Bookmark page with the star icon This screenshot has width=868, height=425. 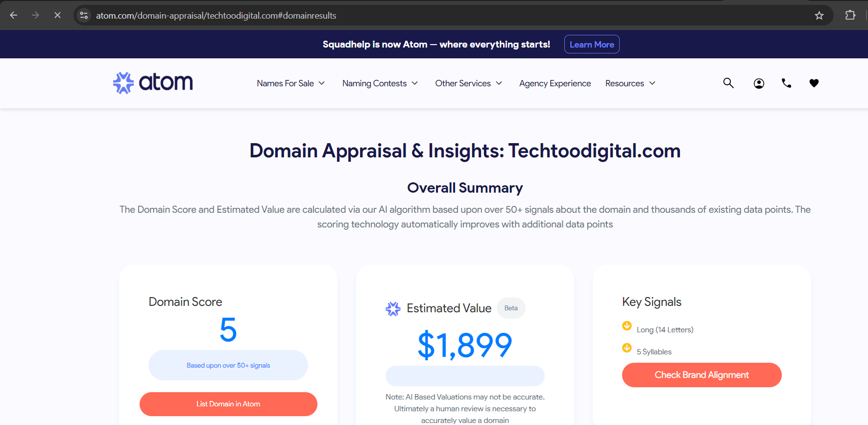click(819, 16)
